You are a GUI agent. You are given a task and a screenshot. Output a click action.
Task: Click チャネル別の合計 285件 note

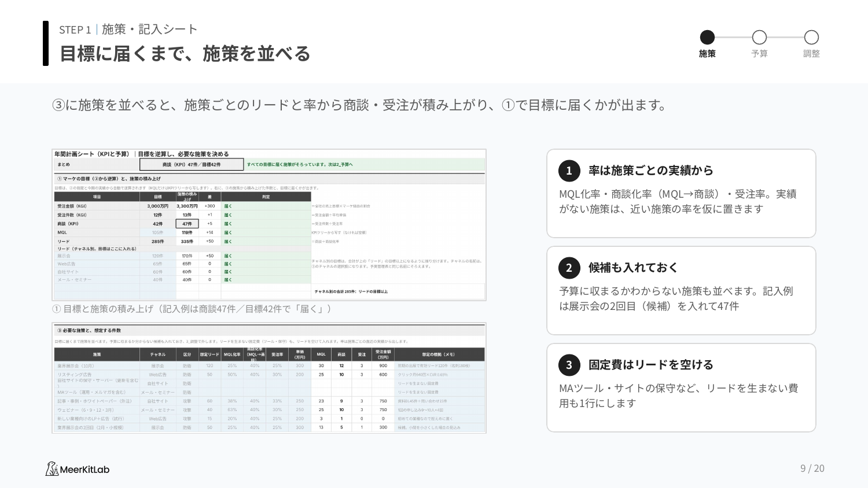[x=351, y=291]
